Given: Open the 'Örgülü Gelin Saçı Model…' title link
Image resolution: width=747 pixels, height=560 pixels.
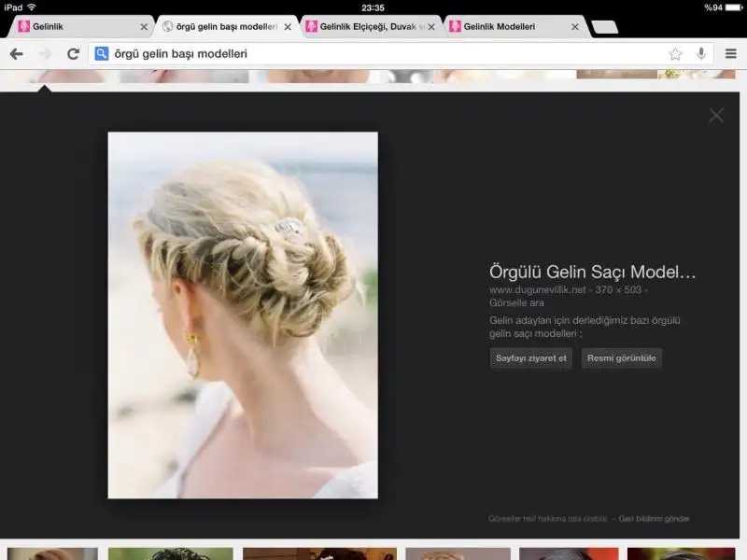Looking at the screenshot, I should point(592,273).
